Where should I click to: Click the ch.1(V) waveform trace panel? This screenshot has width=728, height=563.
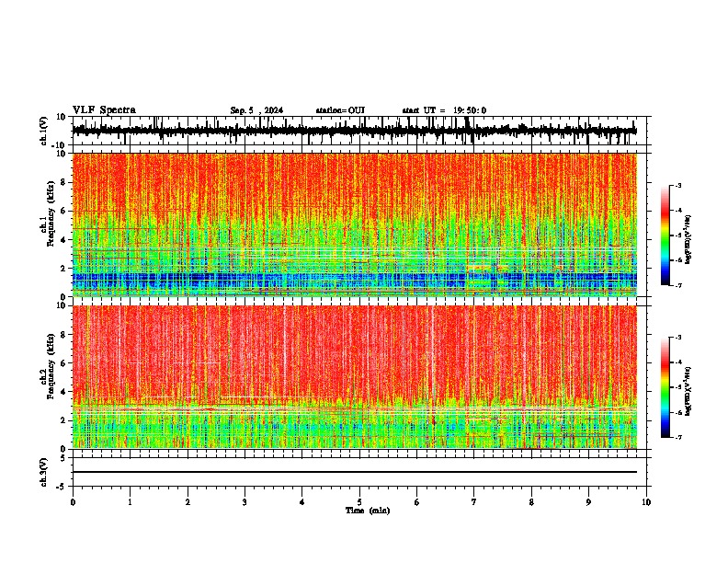coord(359,131)
